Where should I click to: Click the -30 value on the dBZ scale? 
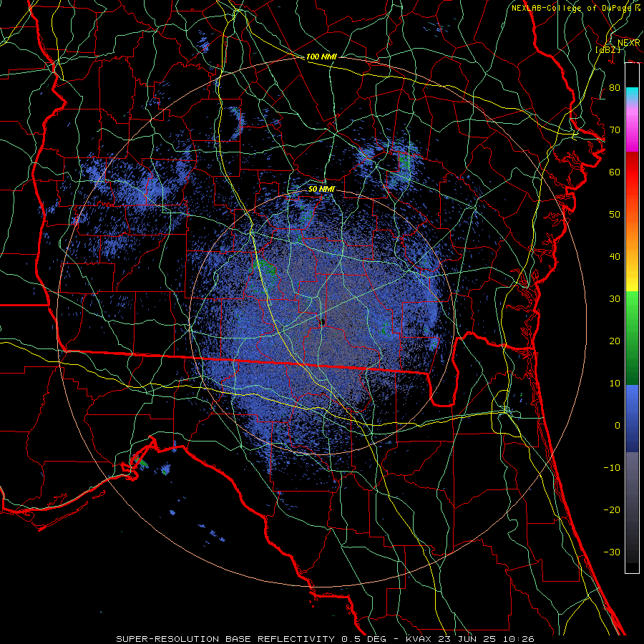point(612,552)
